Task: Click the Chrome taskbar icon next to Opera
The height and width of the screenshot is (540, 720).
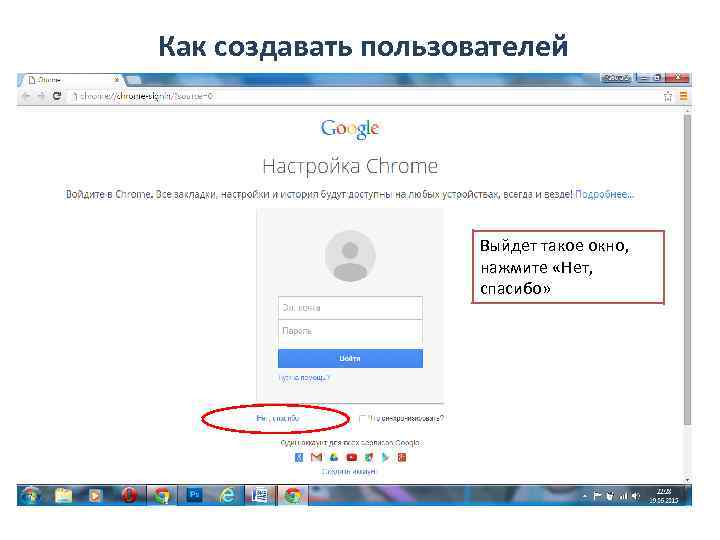Action: coord(161,496)
